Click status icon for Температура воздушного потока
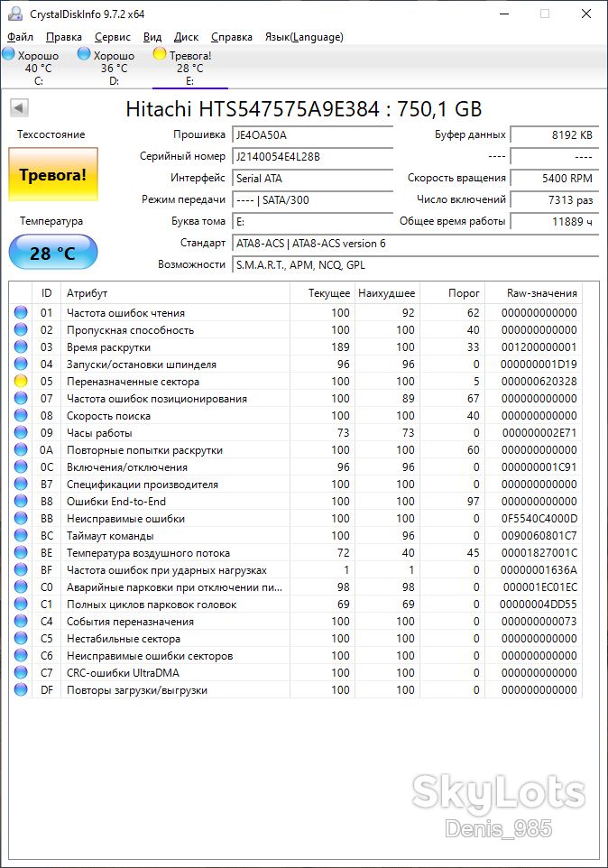Viewport: 608px width, 868px height. (x=21, y=552)
